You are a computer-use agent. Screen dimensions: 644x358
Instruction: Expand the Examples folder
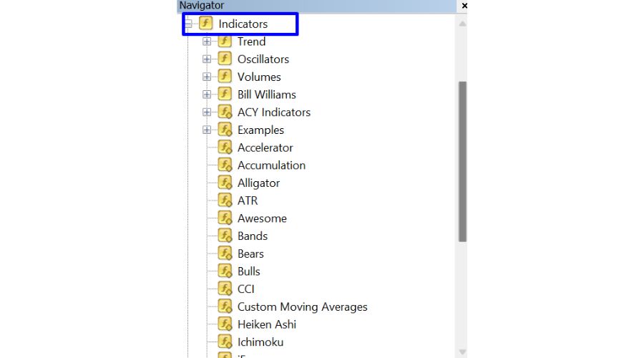point(207,130)
